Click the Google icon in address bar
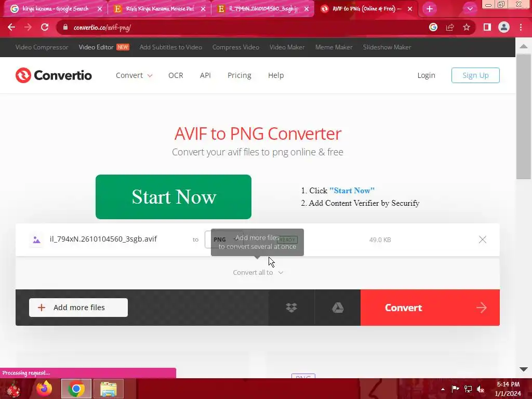Viewport: 532px width, 399px height. (433, 27)
